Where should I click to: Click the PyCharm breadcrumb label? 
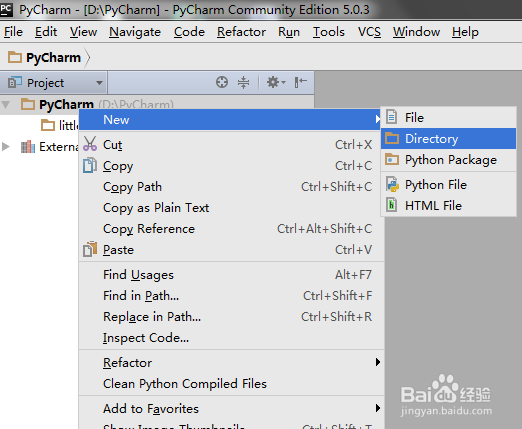53,58
